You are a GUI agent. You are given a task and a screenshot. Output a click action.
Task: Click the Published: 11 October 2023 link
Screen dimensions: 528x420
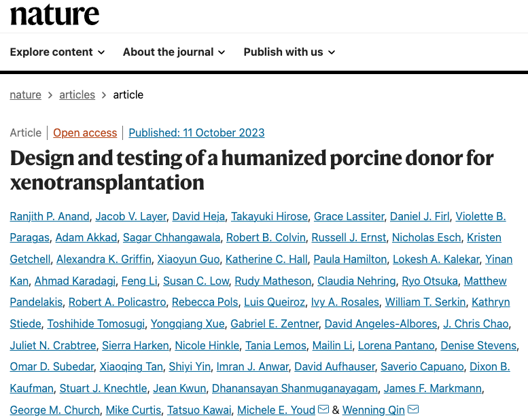[196, 133]
